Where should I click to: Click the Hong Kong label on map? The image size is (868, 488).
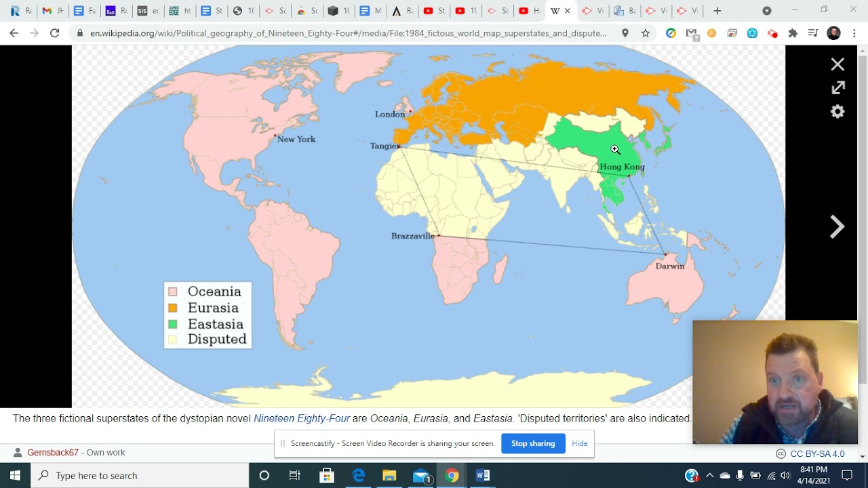tap(622, 167)
